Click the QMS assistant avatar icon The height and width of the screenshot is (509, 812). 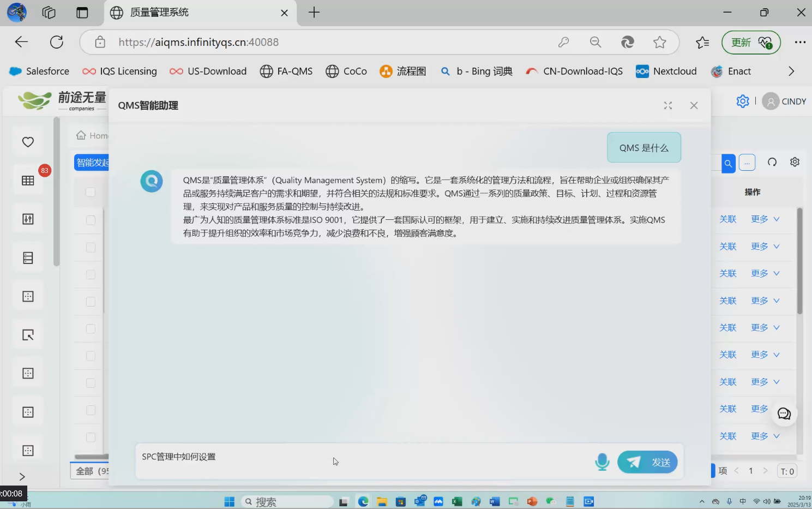[151, 181]
